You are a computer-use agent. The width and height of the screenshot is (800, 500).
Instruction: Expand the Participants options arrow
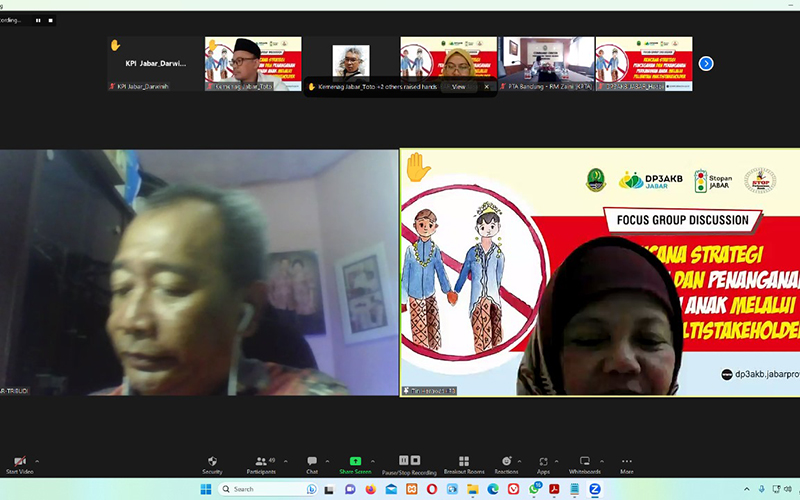(286, 461)
